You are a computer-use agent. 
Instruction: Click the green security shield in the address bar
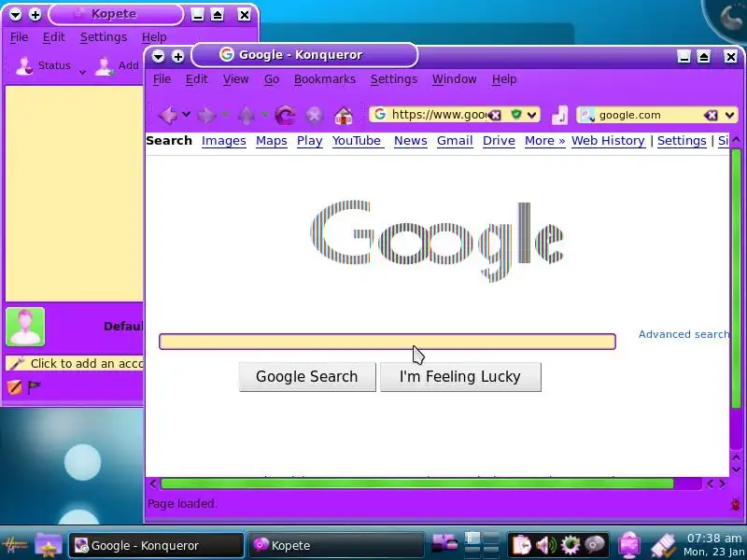[515, 114]
